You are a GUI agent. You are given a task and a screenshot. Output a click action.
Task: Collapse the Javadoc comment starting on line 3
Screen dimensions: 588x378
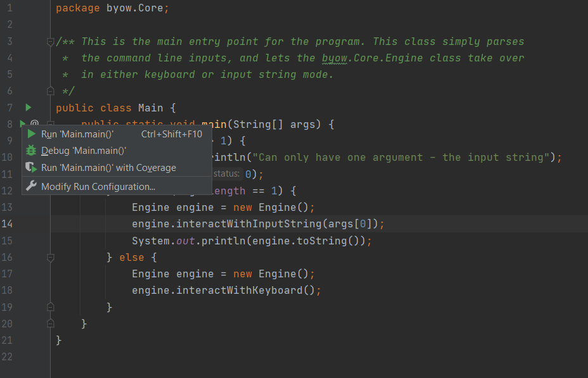[x=50, y=41]
